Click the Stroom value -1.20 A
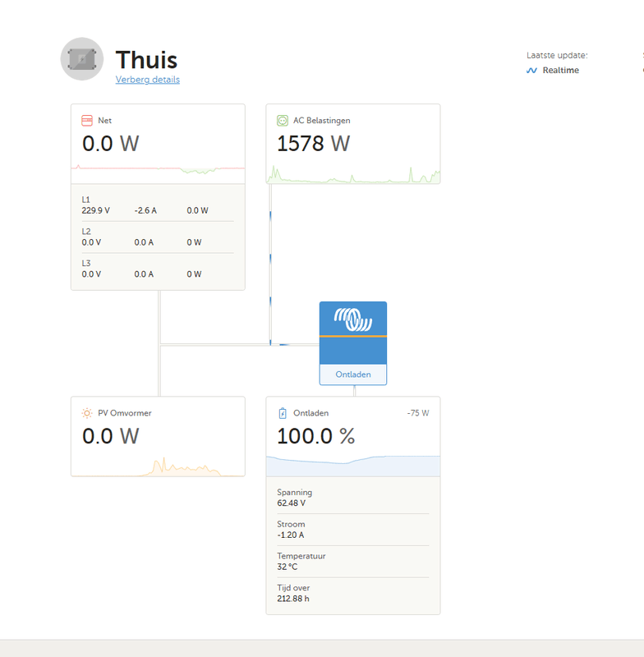The width and height of the screenshot is (644, 657). pos(290,535)
